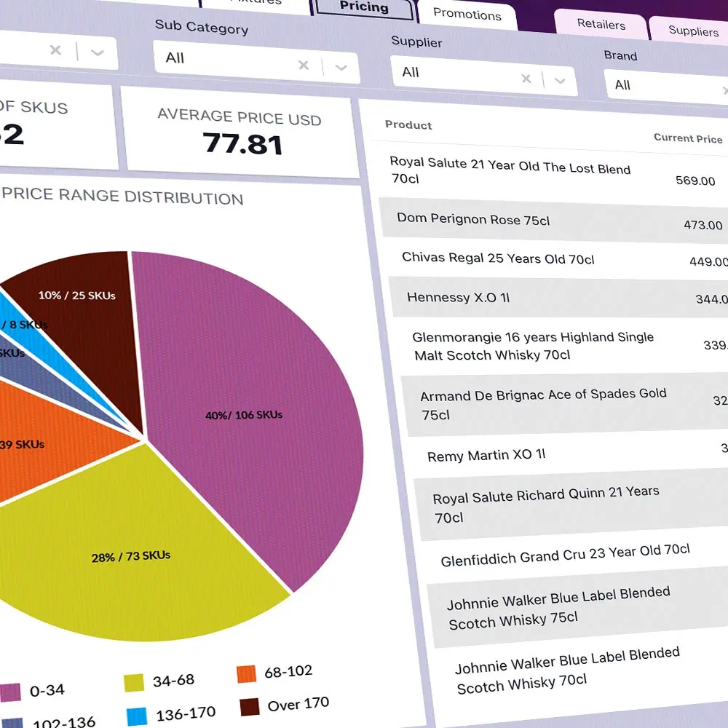Select the 0-34 legend color swatch
The height and width of the screenshot is (728, 728).
(x=9, y=692)
